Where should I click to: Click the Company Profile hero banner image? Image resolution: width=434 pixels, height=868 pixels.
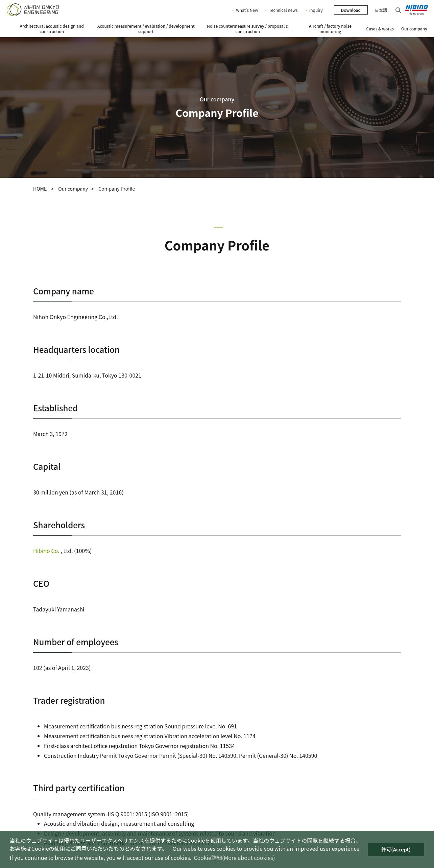[217, 107]
